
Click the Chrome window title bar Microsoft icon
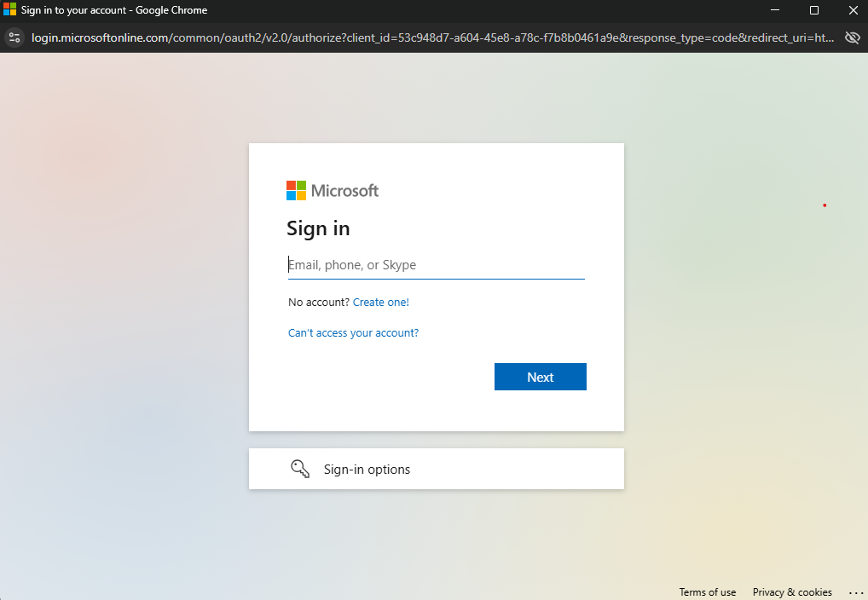pyautogui.click(x=10, y=10)
